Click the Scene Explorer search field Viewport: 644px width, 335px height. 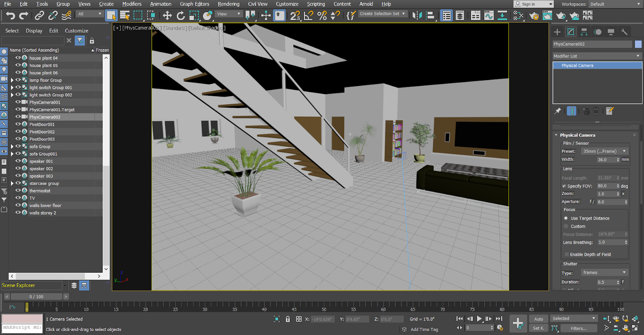(33, 40)
